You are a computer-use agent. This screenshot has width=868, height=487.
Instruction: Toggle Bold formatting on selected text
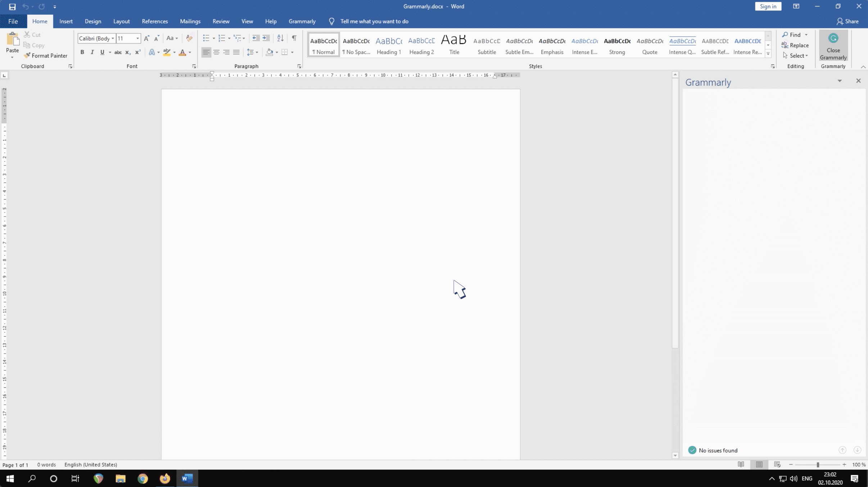click(x=82, y=53)
